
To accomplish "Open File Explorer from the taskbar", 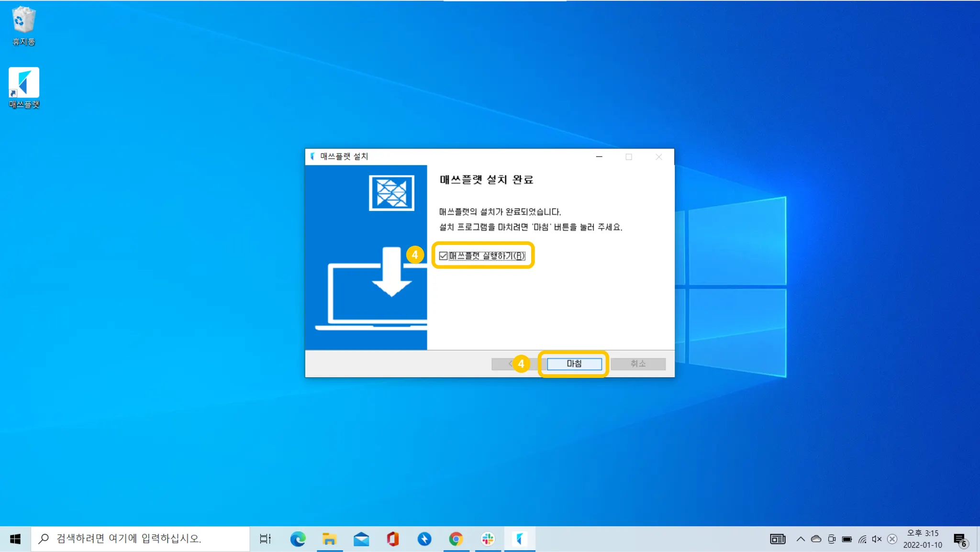I will coord(329,539).
